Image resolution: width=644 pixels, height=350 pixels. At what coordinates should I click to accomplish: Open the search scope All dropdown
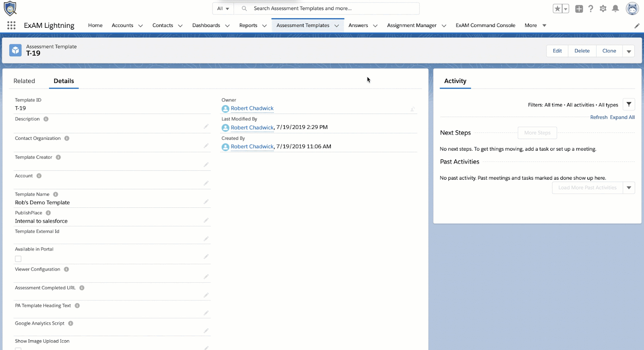(223, 8)
